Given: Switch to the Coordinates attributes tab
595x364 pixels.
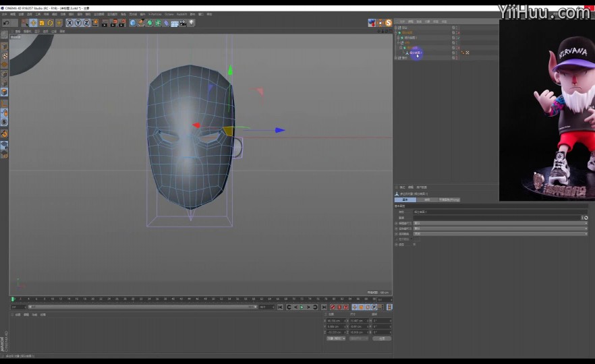Looking at the screenshot, I should tap(427, 200).
